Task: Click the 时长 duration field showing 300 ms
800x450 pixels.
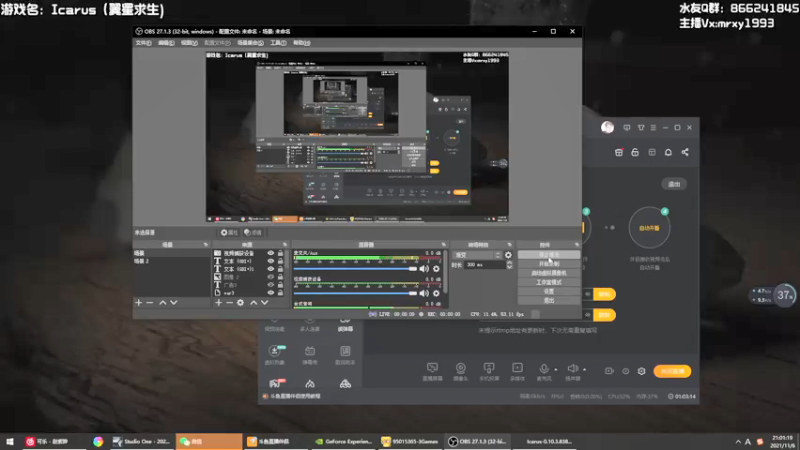Action: click(485, 265)
